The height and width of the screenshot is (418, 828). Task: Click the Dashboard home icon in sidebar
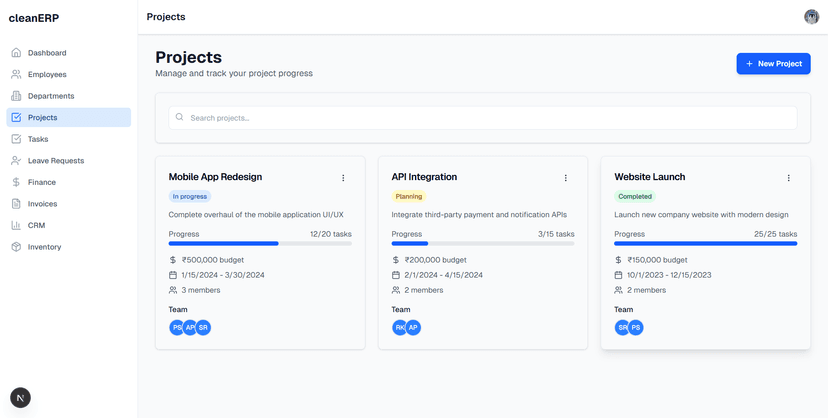(16, 53)
